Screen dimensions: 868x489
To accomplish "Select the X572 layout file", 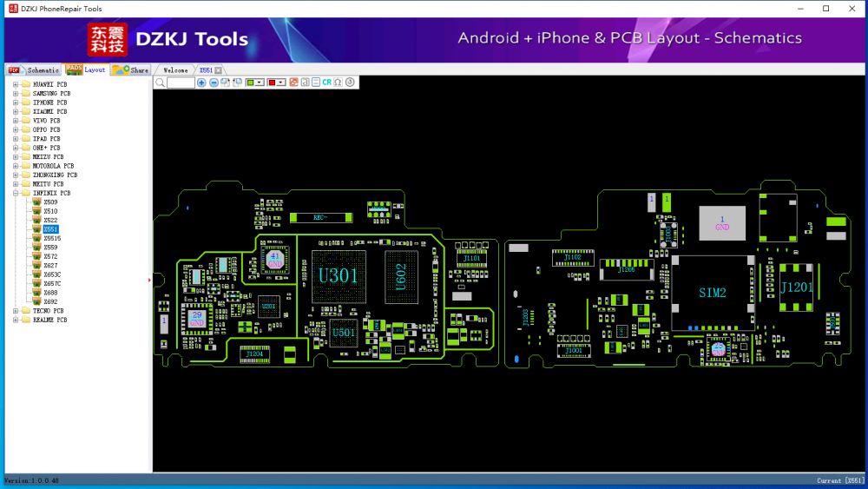I will [x=50, y=256].
